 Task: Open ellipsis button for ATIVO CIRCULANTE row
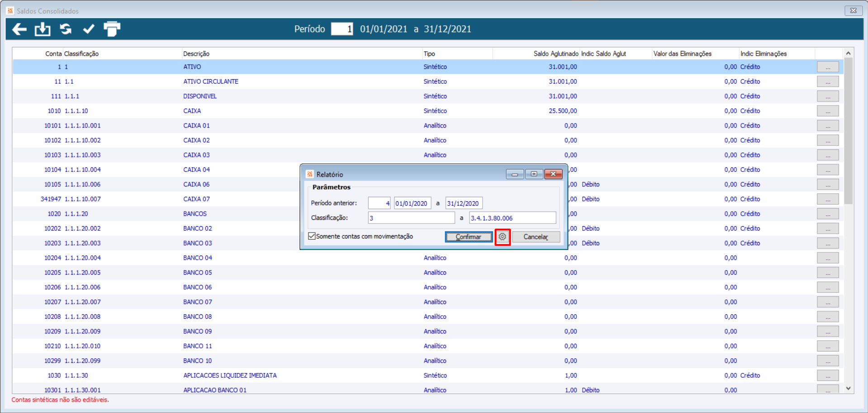point(828,81)
